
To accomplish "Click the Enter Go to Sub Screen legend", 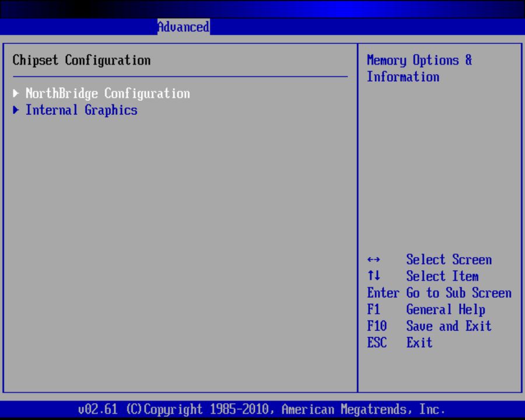I will pos(439,293).
